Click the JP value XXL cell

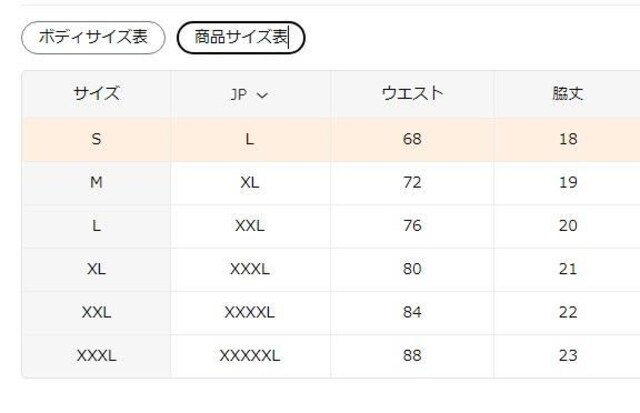tap(249, 226)
